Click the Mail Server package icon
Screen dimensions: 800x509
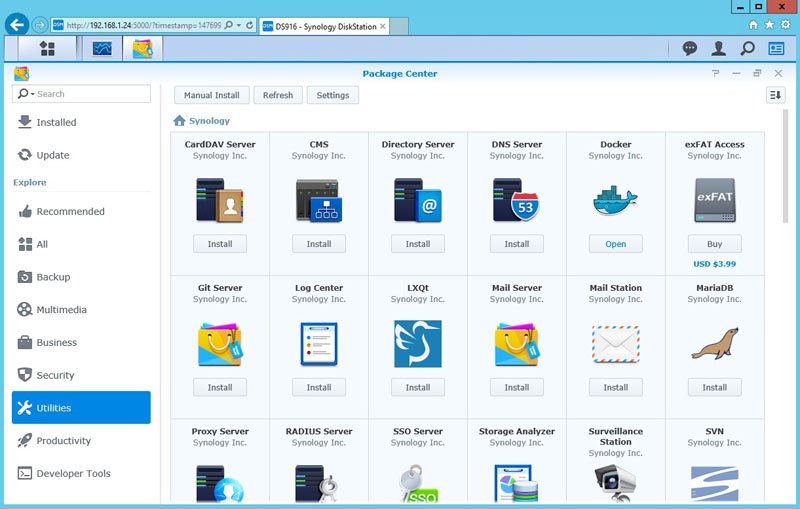(516, 344)
